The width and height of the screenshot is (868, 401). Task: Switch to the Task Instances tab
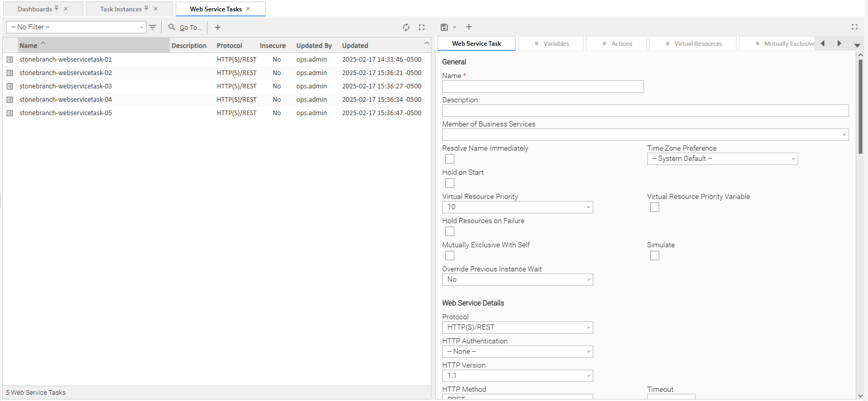pos(121,9)
